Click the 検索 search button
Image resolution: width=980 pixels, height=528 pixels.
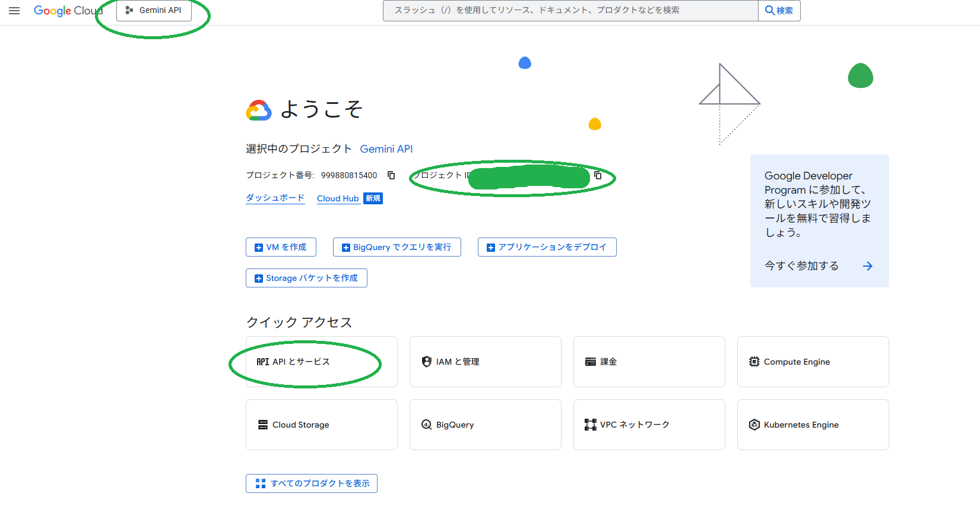(779, 11)
